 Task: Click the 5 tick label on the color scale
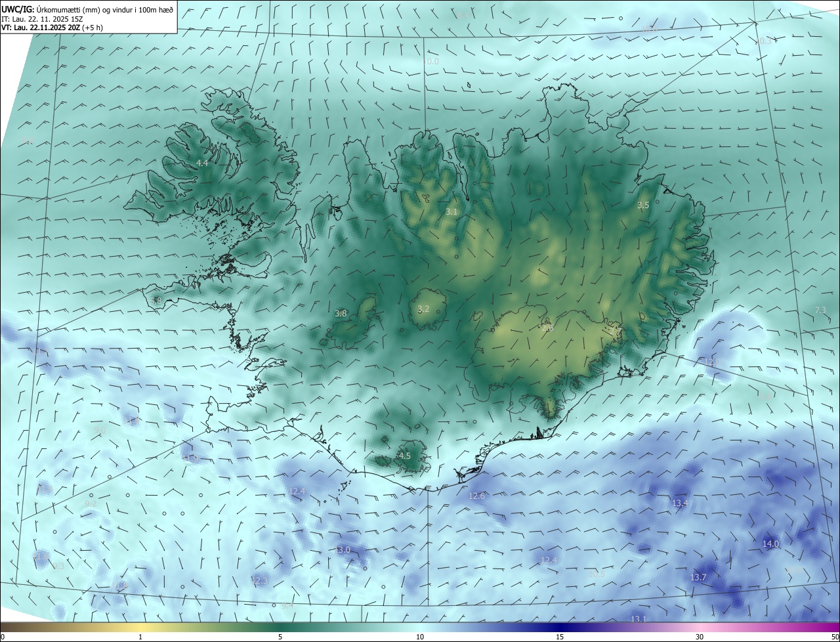click(280, 637)
